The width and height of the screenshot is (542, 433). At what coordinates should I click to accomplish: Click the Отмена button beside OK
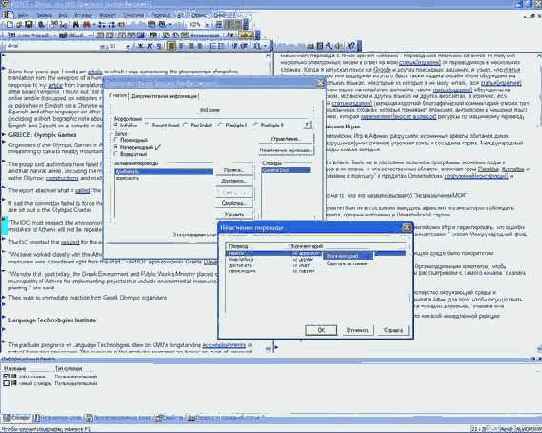click(357, 330)
